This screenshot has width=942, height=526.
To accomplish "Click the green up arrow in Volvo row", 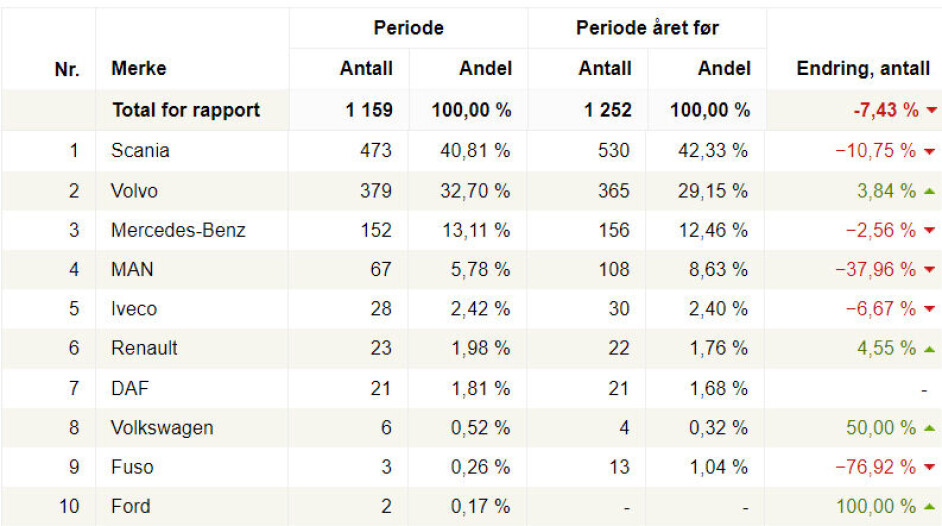I will coord(930,191).
